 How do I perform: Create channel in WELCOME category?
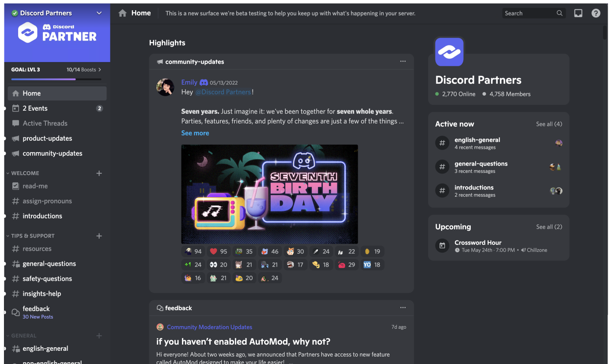(x=99, y=173)
